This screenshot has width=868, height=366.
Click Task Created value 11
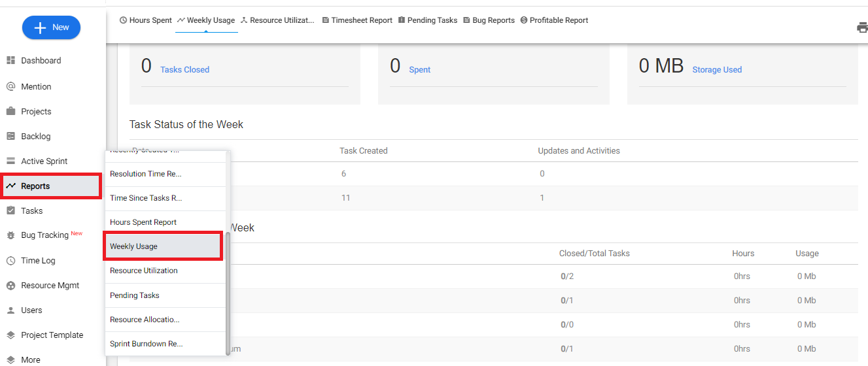345,198
